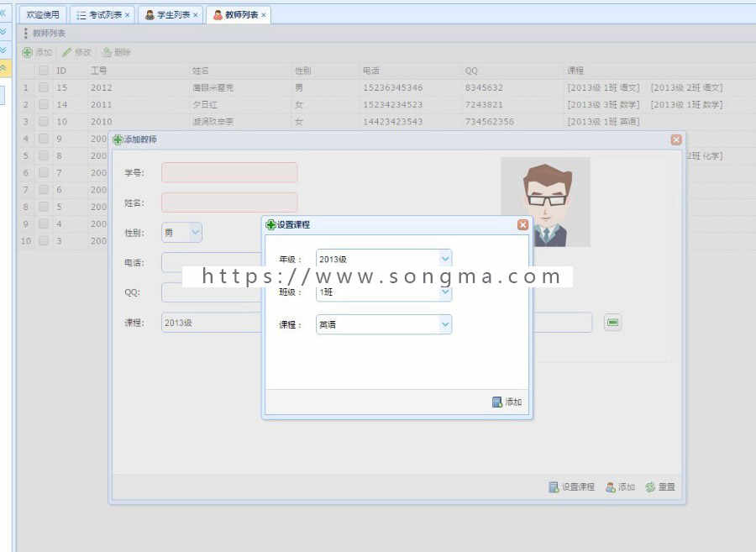Check the row with ID 5
Screen dimensions: 756x552
click(x=44, y=207)
